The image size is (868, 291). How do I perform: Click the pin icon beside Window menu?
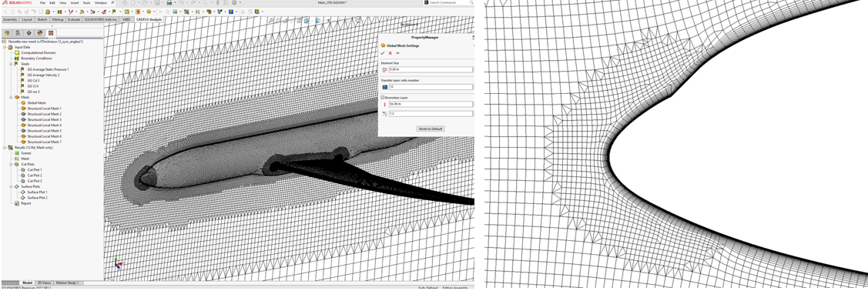[112, 3]
